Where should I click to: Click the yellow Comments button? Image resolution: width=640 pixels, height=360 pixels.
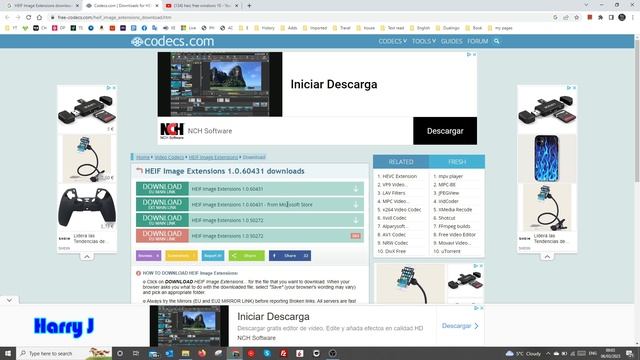point(181,256)
